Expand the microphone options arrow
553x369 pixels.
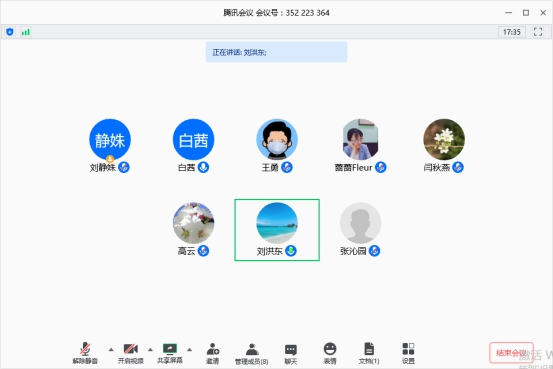(x=111, y=350)
